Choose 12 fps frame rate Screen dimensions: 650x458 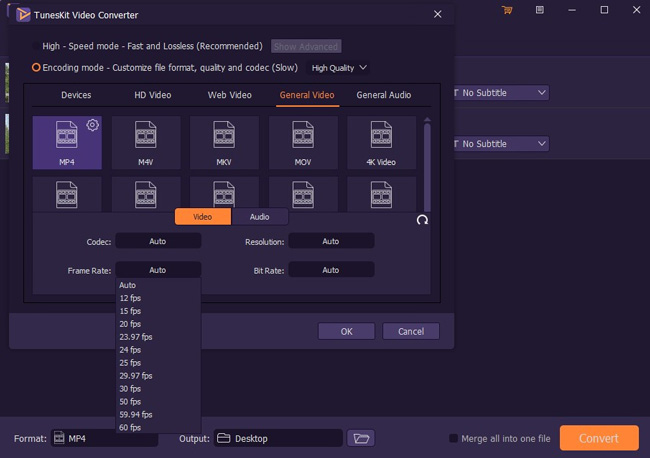click(158, 298)
